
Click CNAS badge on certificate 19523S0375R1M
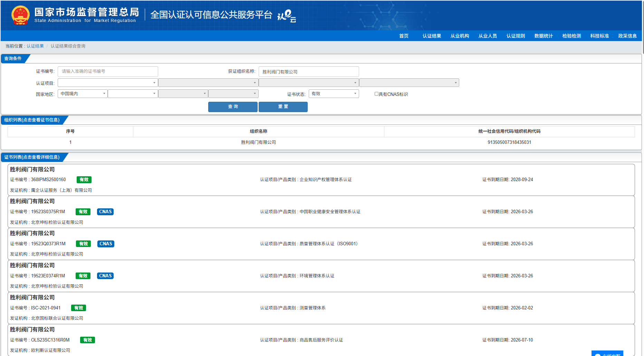pyautogui.click(x=105, y=212)
